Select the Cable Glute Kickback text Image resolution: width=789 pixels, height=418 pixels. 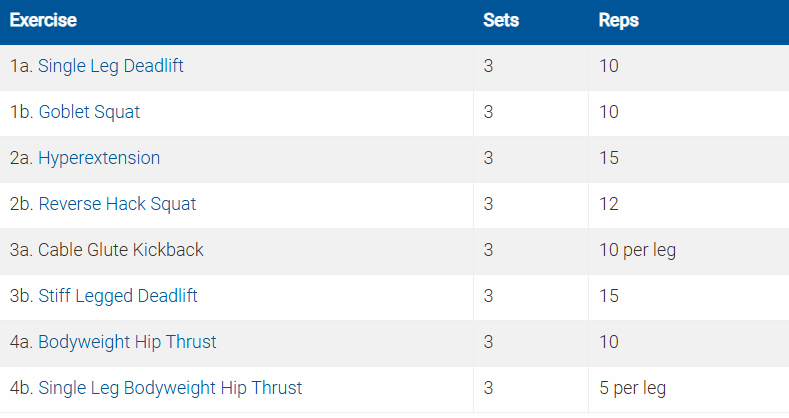pos(120,250)
